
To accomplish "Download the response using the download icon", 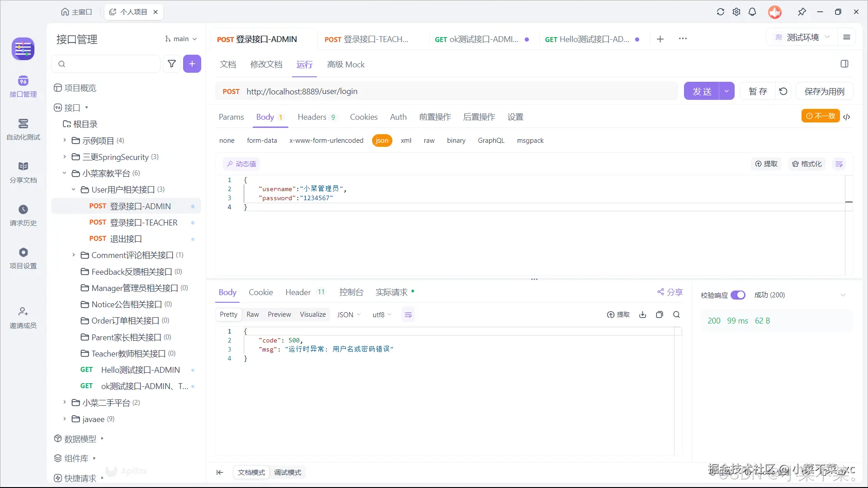I will (x=642, y=314).
